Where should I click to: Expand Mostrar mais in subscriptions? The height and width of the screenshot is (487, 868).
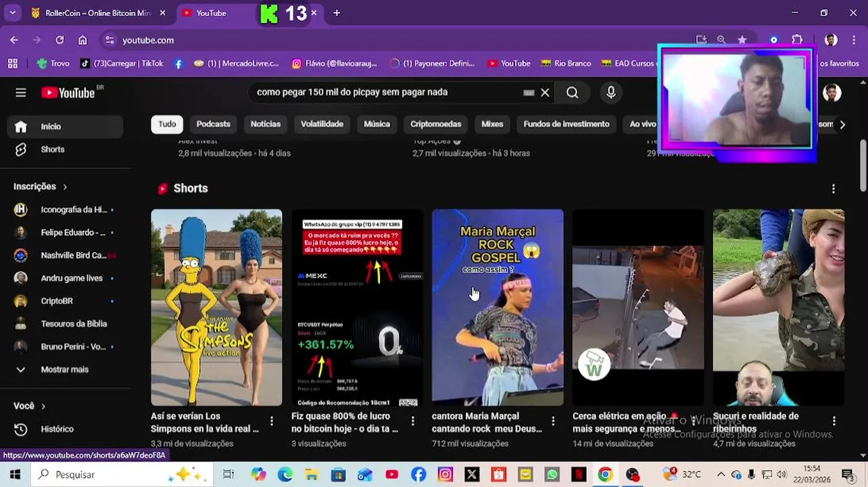click(x=66, y=369)
